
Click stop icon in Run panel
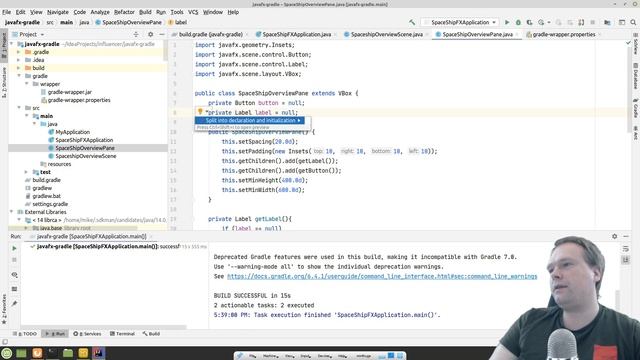(14, 260)
